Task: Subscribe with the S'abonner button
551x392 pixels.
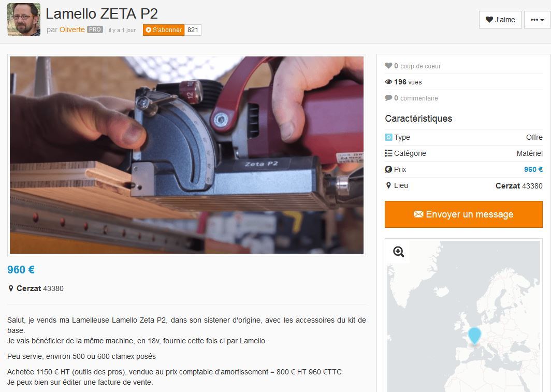Action: click(x=164, y=30)
